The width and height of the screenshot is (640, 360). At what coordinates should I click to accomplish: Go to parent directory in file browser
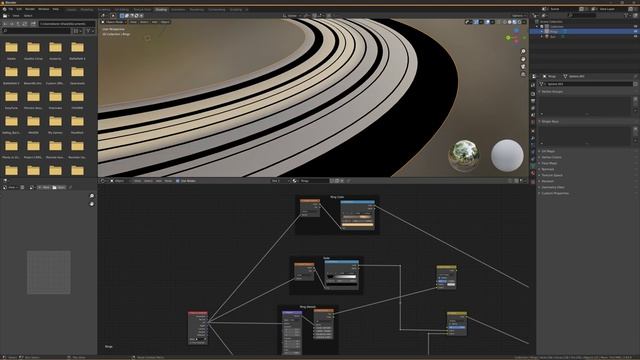click(x=18, y=24)
